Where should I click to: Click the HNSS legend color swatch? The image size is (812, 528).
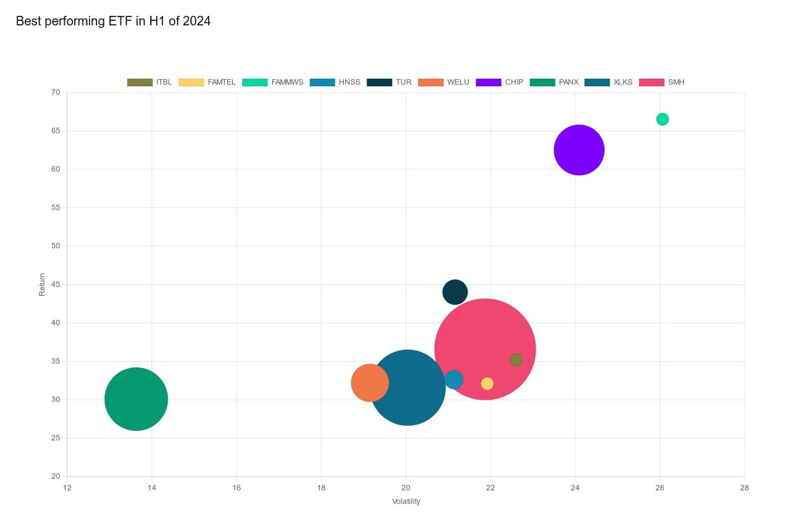(322, 82)
